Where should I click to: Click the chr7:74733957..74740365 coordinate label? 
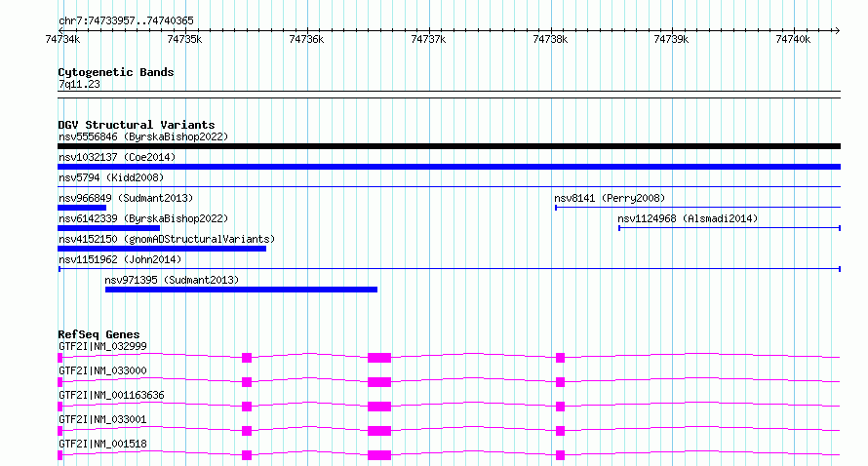126,21
